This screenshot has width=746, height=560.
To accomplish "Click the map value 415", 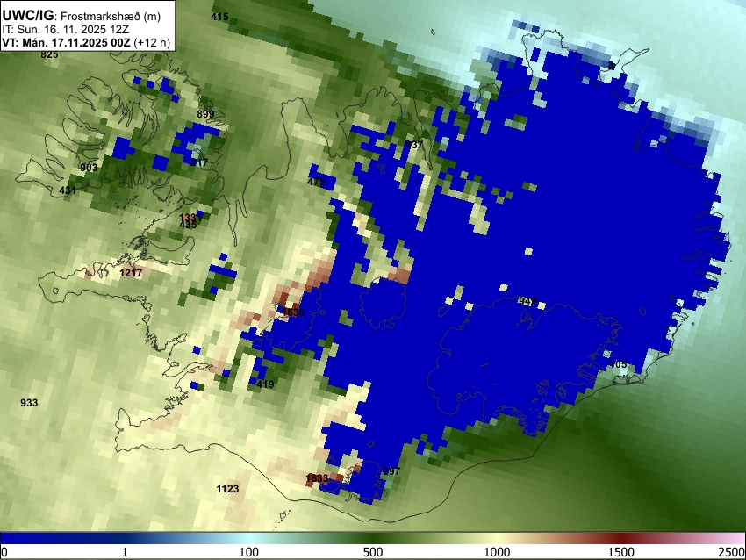I will point(219,17).
